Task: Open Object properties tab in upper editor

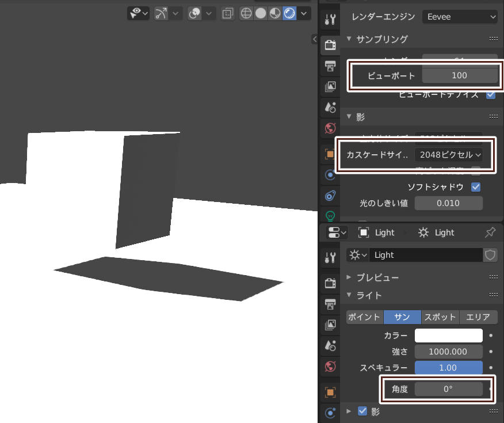Action: tap(330, 154)
